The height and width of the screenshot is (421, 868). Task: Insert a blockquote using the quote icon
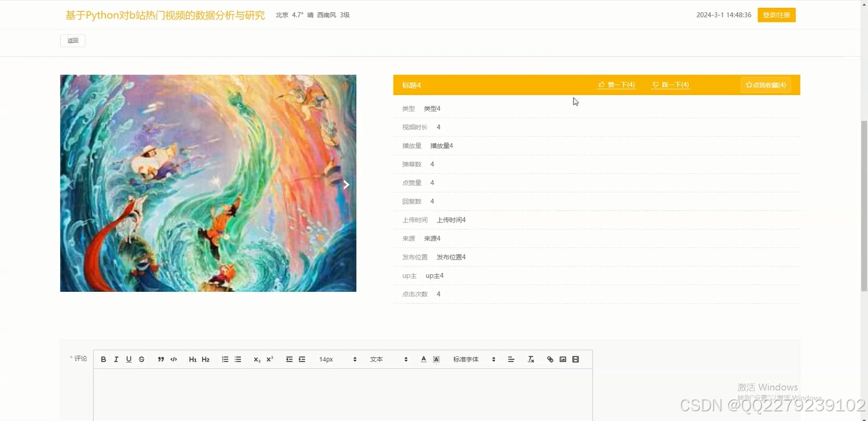[x=161, y=359]
